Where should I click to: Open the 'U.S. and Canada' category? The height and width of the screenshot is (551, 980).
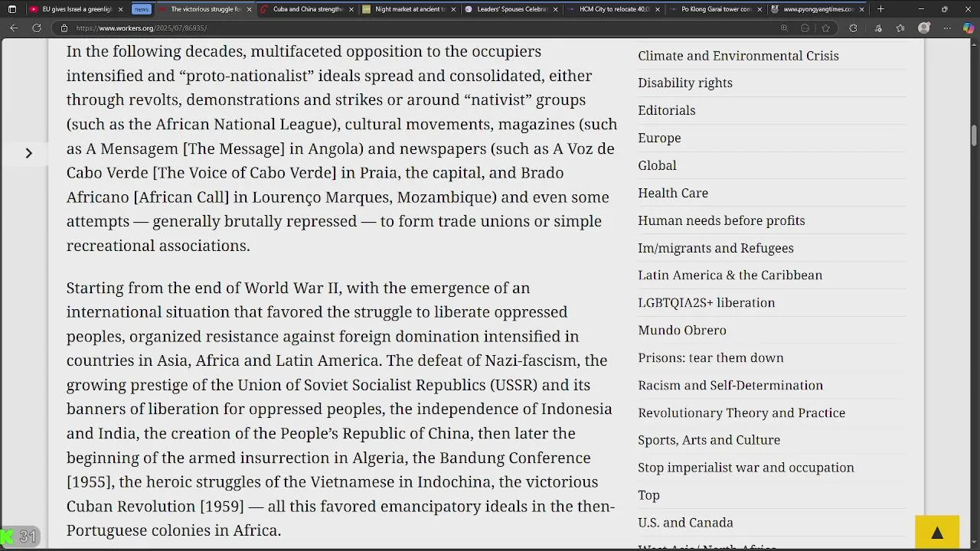click(x=685, y=523)
